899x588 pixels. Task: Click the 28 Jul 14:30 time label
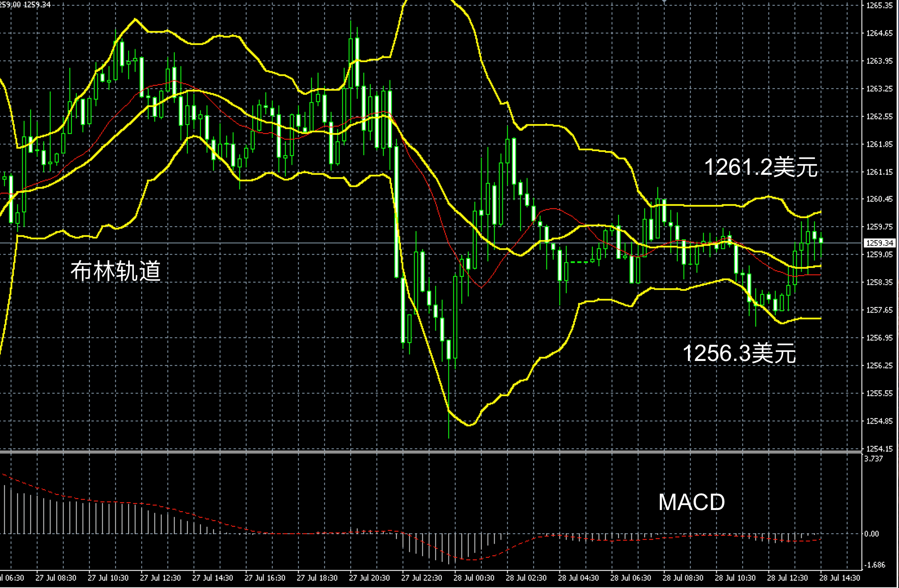[839, 578]
